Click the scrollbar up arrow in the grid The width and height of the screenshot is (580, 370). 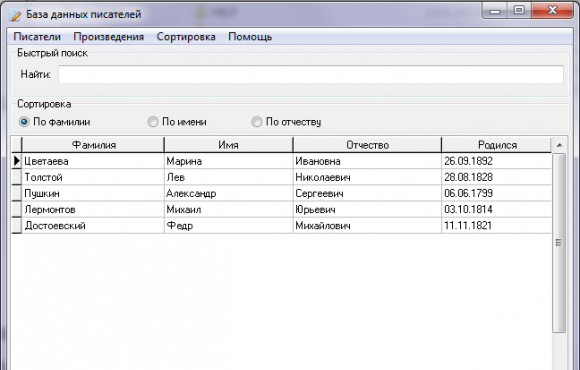[559, 145]
